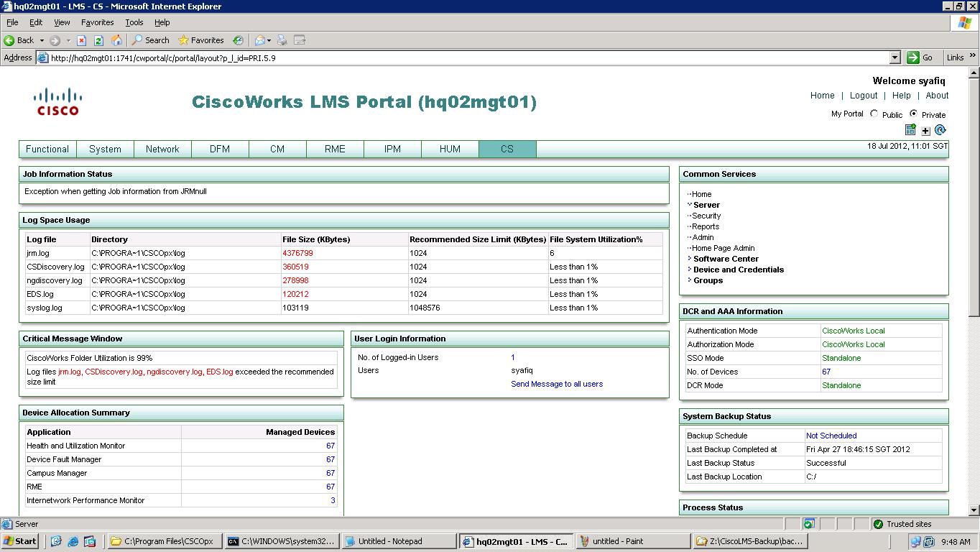Click the Edit page toolbar icon
Viewport: 980px width, 552px height.
[300, 40]
